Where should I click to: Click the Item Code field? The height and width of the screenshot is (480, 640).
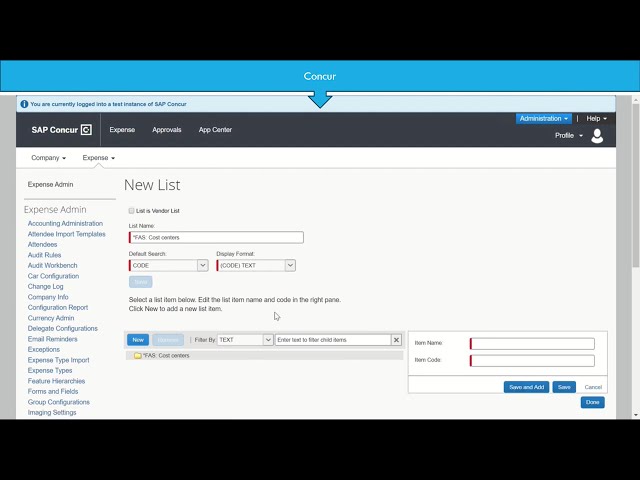point(532,360)
